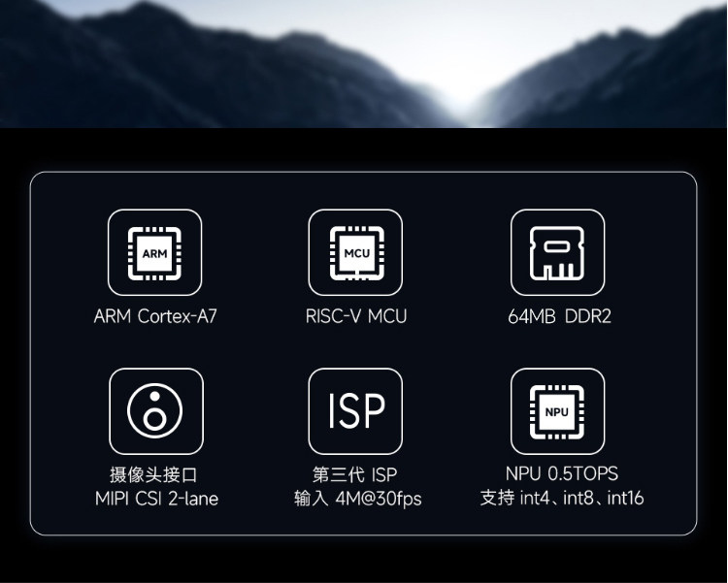Click the NPU chip icon
Image resolution: width=728 pixels, height=583 pixels.
point(557,411)
